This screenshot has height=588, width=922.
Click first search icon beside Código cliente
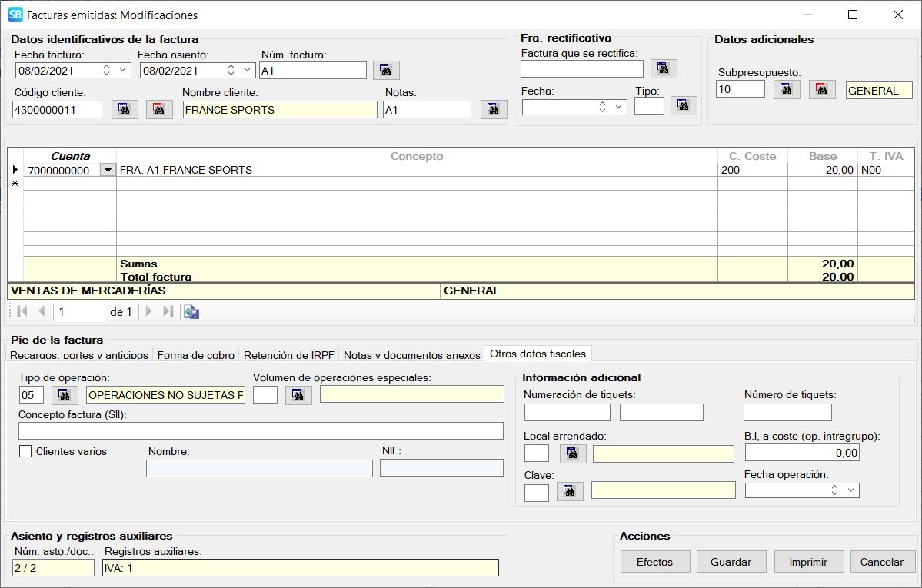click(125, 110)
